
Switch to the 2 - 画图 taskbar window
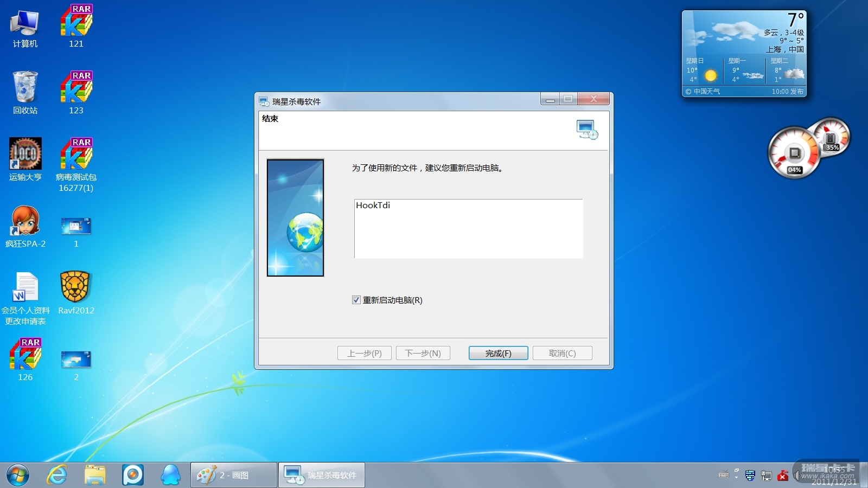coord(234,475)
